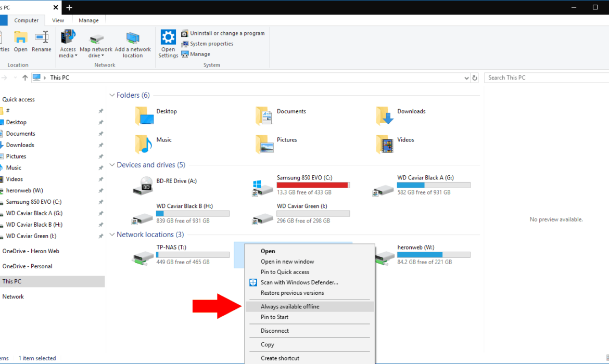The image size is (609, 364).
Task: Open OneDrive - Heron Web in sidebar
Action: coord(31,251)
